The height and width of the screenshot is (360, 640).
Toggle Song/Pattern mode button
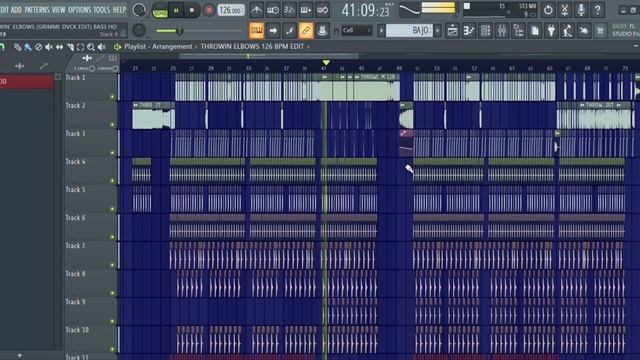click(160, 11)
